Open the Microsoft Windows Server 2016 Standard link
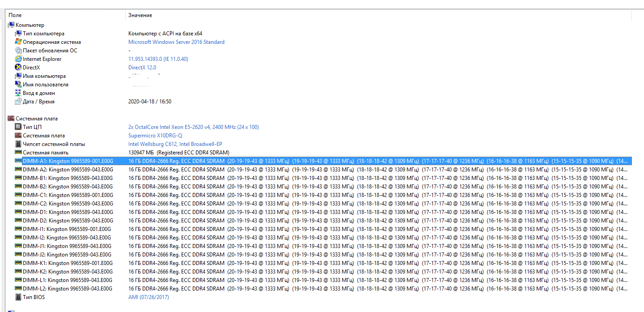 pos(176,42)
